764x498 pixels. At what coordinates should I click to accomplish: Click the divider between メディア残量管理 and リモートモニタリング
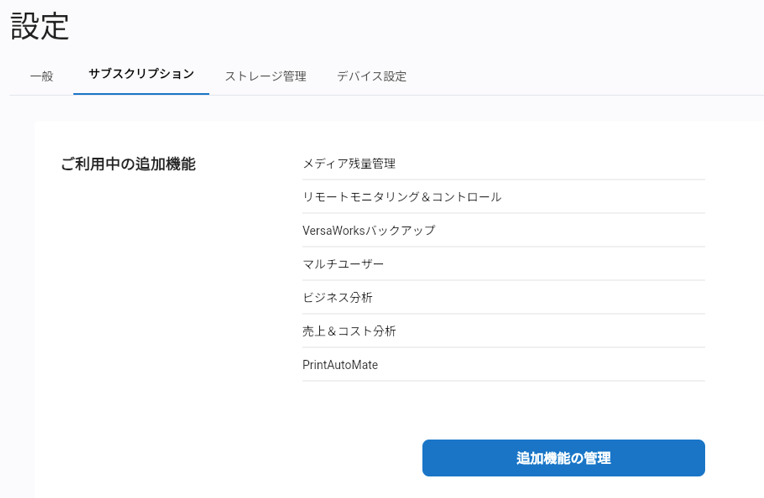coord(503,180)
